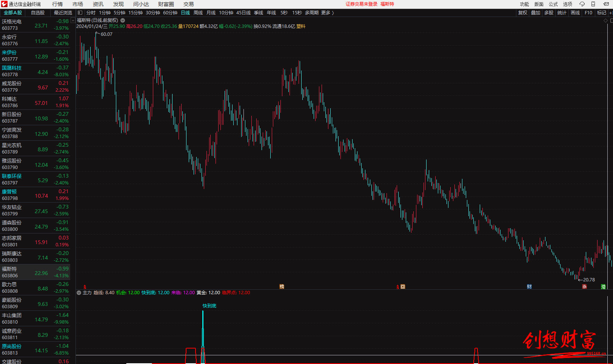Open the 行情 menu
The width and height of the screenshot is (613, 364).
pos(57,4)
